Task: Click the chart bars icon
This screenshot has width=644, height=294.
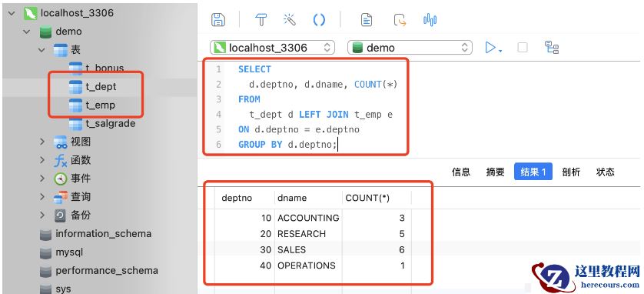Action: [x=430, y=19]
